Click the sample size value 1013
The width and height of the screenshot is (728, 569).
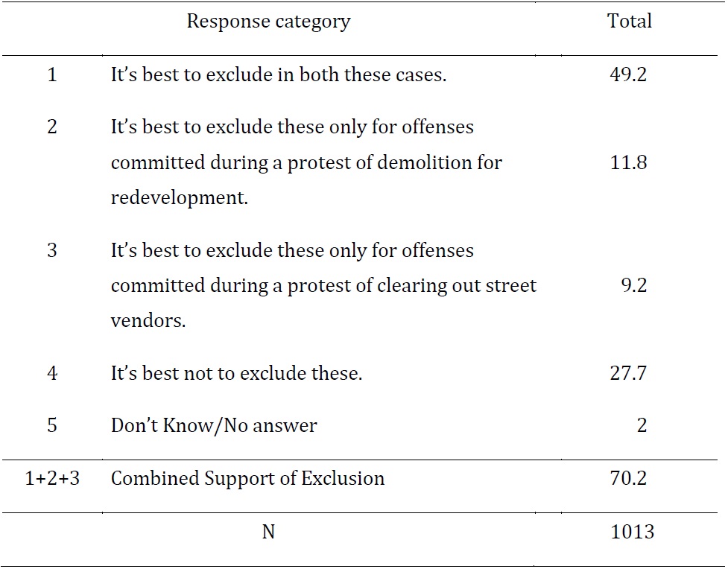(x=633, y=532)
